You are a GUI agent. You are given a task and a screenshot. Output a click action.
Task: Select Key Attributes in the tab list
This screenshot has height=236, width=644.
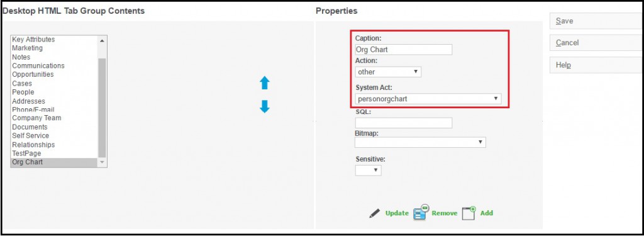pos(33,40)
